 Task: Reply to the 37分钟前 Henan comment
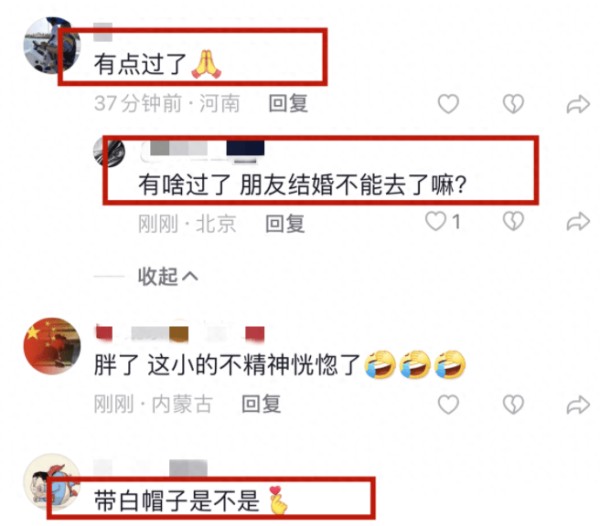coord(288,103)
